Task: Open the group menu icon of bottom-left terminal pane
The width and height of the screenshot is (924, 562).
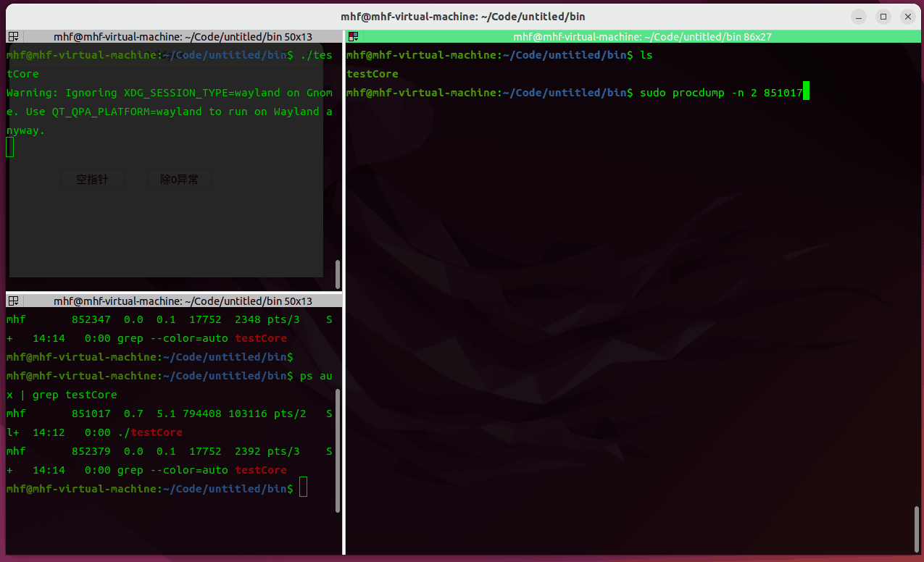Action: tap(13, 301)
